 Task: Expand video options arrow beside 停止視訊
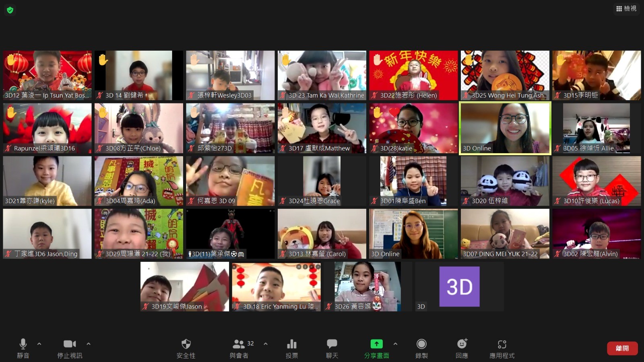89,344
